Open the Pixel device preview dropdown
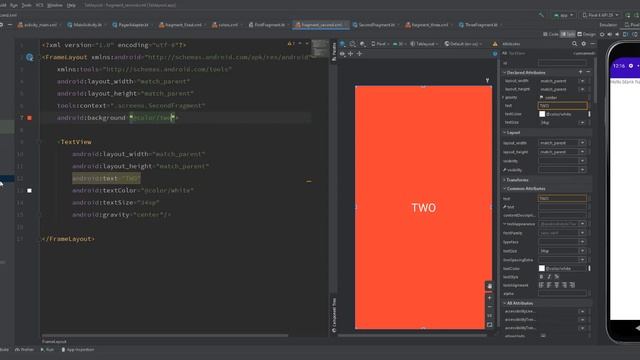The image size is (640, 360). (380, 44)
